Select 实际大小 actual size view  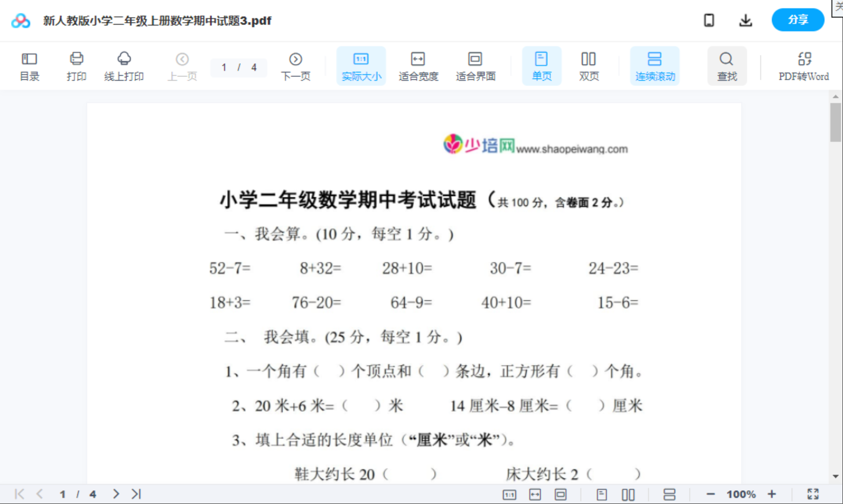click(361, 65)
